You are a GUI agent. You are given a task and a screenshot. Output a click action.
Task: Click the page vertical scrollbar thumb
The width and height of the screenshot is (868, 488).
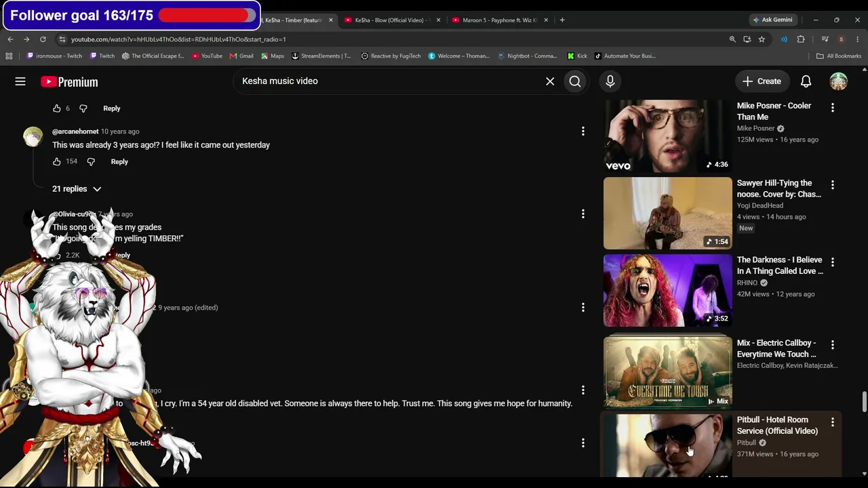tap(864, 401)
